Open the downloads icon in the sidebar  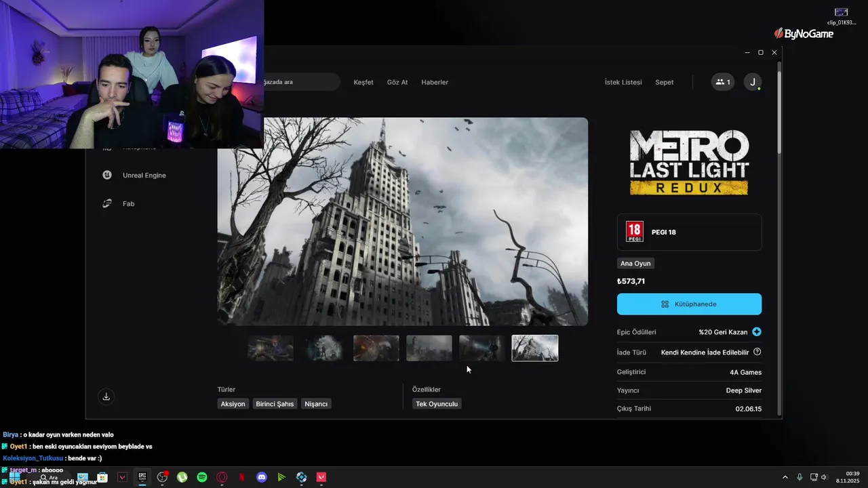(106, 396)
